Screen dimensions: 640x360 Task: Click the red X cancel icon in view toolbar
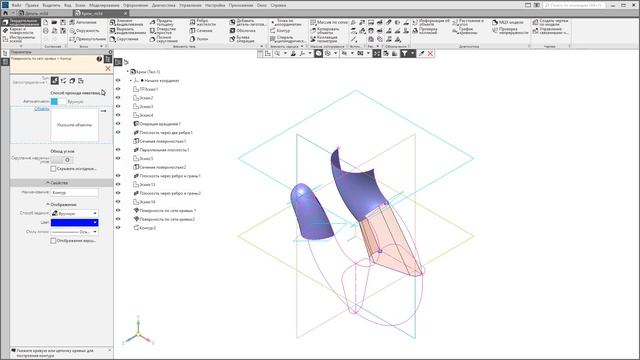tap(430, 53)
